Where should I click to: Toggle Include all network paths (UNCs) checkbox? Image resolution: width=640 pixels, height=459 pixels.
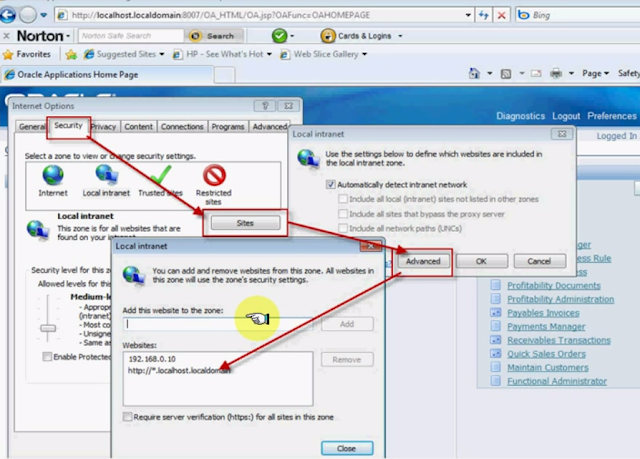tap(343, 228)
